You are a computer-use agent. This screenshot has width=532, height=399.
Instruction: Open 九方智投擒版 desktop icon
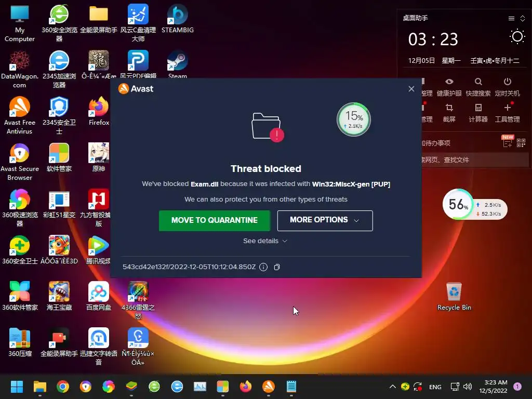click(x=99, y=208)
